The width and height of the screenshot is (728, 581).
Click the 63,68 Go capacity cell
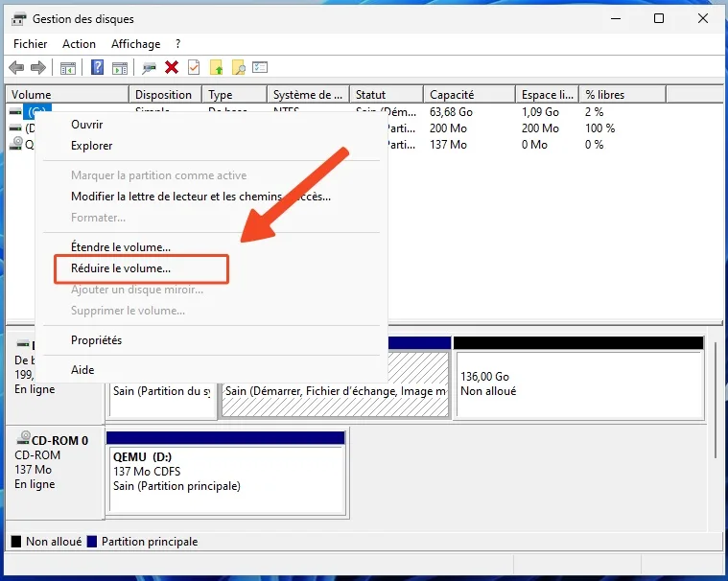point(451,112)
